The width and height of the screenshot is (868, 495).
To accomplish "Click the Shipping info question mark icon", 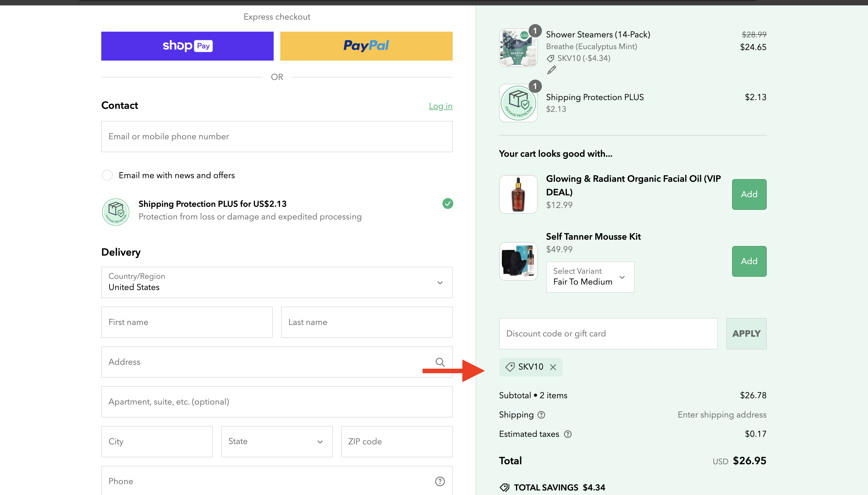I will (541, 415).
